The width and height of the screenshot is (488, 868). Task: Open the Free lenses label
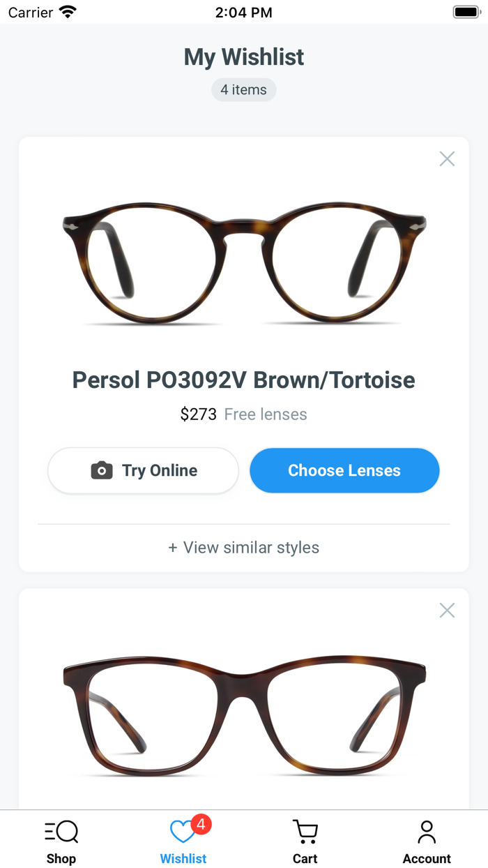click(x=265, y=414)
